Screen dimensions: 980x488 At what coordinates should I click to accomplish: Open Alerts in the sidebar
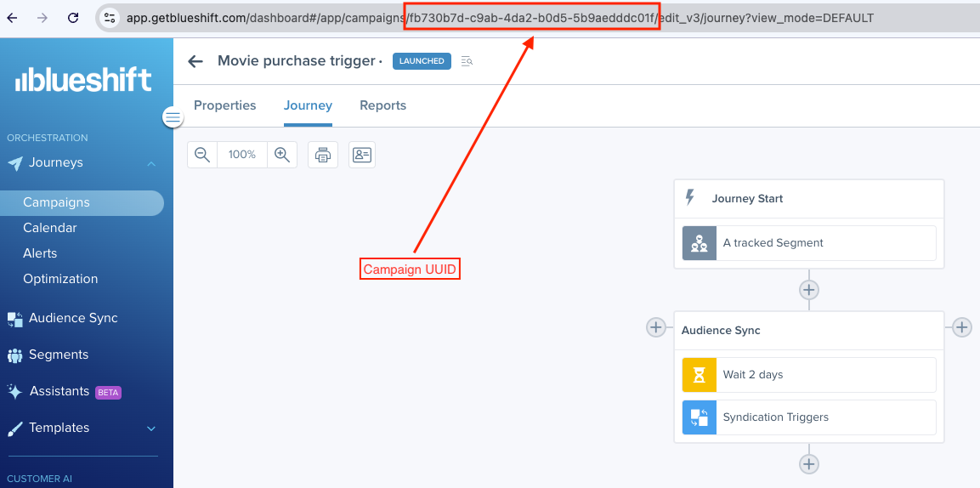tap(40, 253)
